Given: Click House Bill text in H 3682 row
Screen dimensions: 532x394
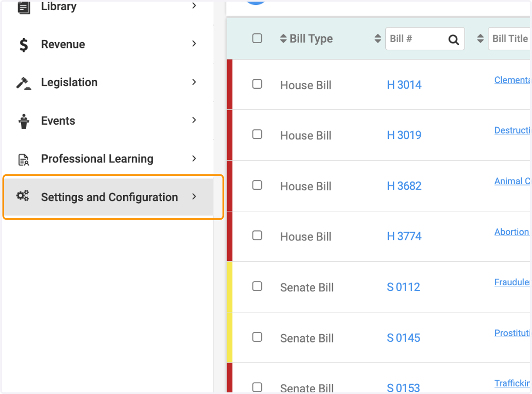Looking at the screenshot, I should point(306,186).
